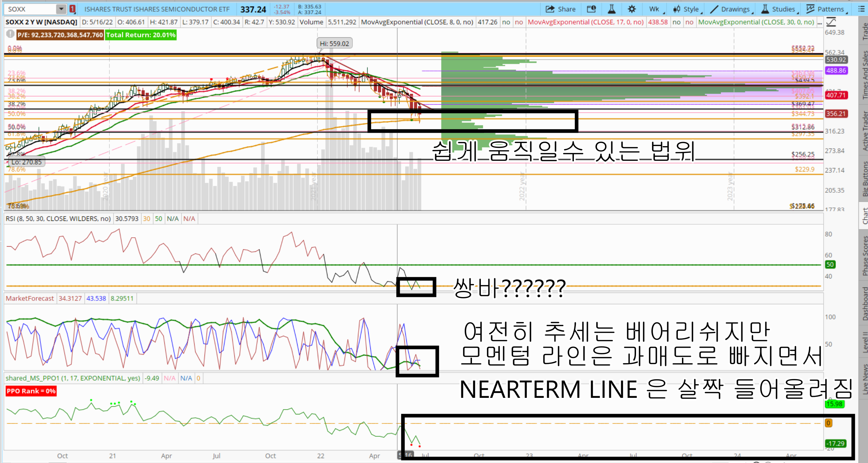Click the exclamation warning icon by P/E

[10, 34]
